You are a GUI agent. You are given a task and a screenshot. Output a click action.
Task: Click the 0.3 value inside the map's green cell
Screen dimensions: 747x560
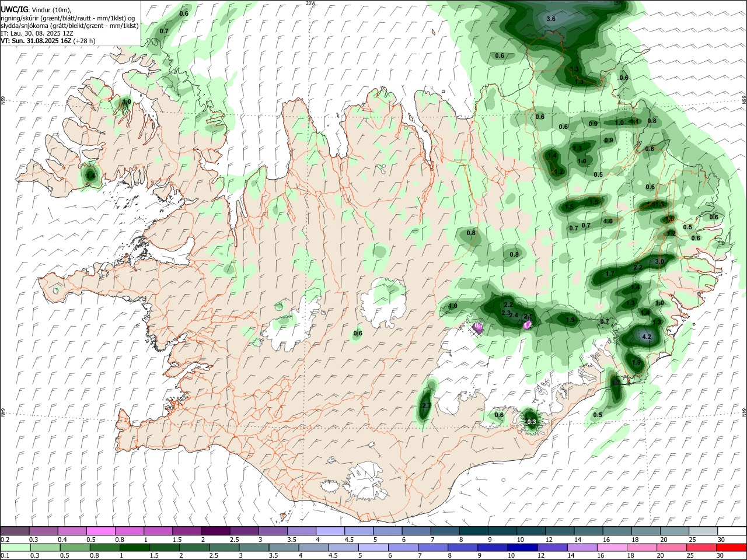click(x=531, y=422)
